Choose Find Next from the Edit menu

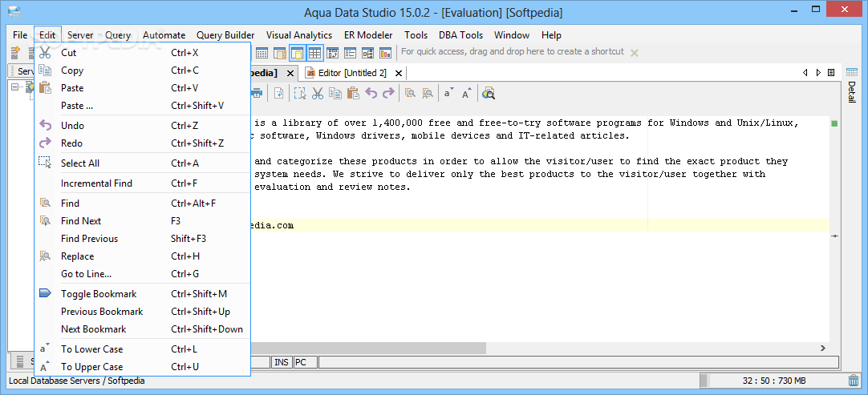[143, 221]
